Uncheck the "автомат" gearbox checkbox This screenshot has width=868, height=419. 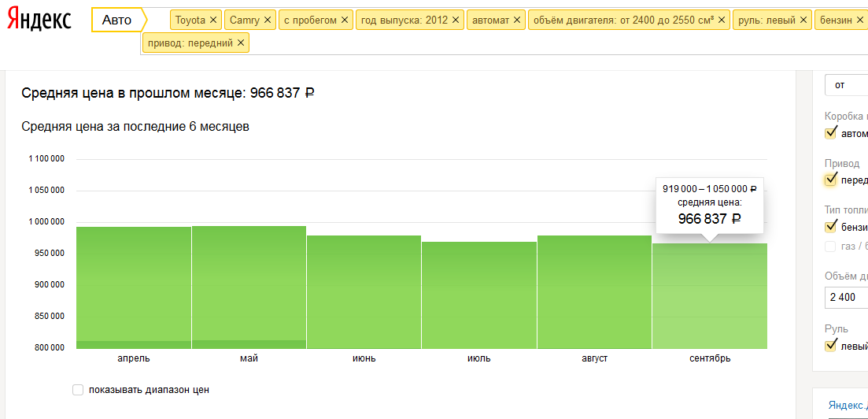click(x=830, y=134)
